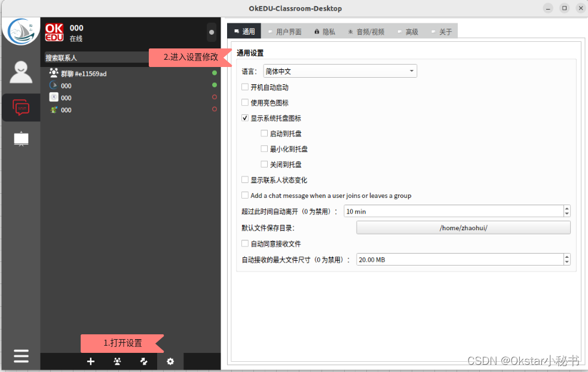This screenshot has height=372, width=588.
Task: Close the OkEDU window
Action: pyautogui.click(x=580, y=8)
